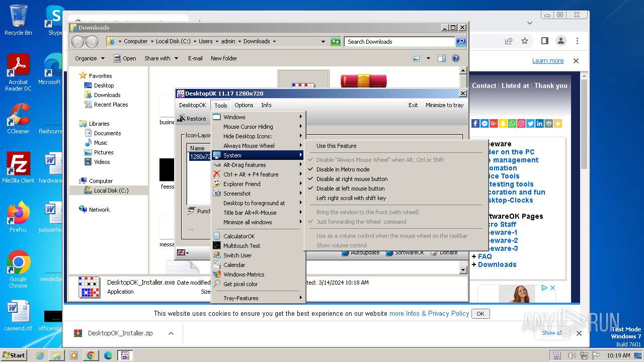Open the Options menu in DesktopOK
Screen dimensions: 644x362
244,105
